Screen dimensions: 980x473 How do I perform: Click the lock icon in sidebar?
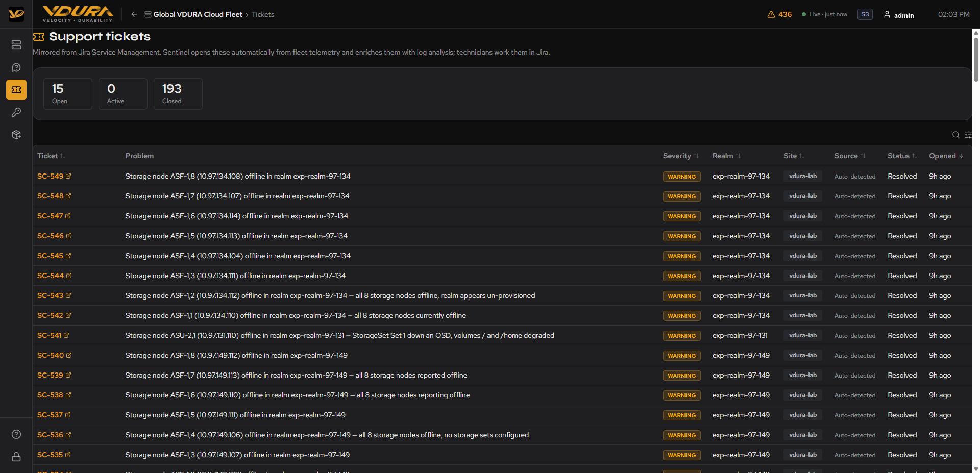point(16,457)
